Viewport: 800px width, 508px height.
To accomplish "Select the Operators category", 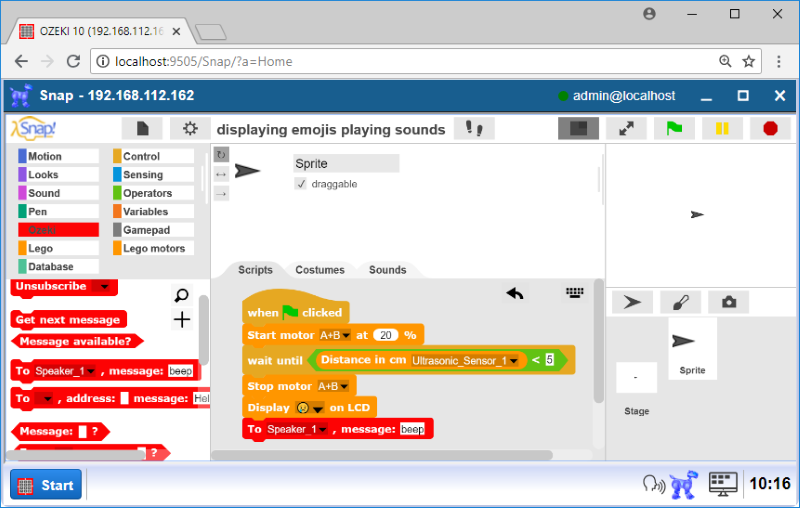I will tap(153, 193).
